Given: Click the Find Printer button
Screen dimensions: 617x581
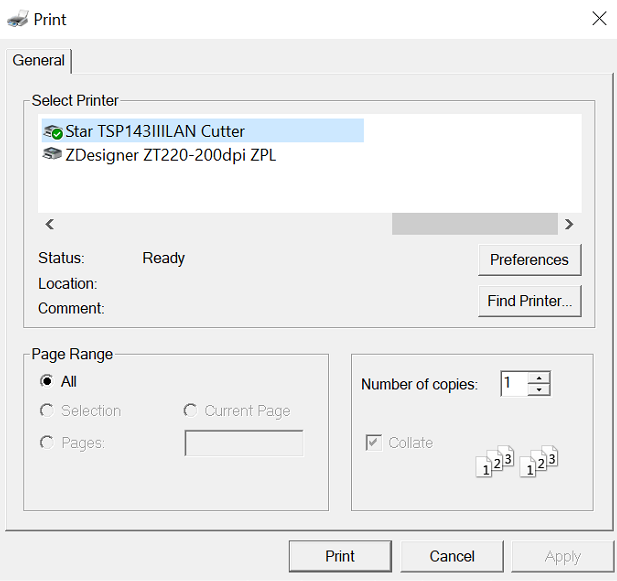Looking at the screenshot, I should [529, 301].
